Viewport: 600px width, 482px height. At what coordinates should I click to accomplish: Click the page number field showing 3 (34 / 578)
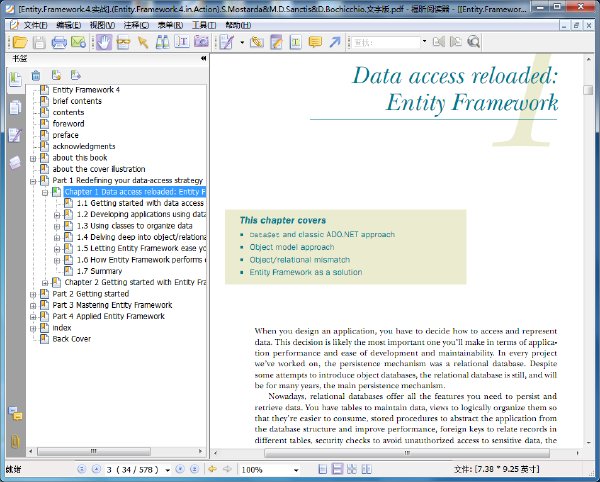pos(134,469)
